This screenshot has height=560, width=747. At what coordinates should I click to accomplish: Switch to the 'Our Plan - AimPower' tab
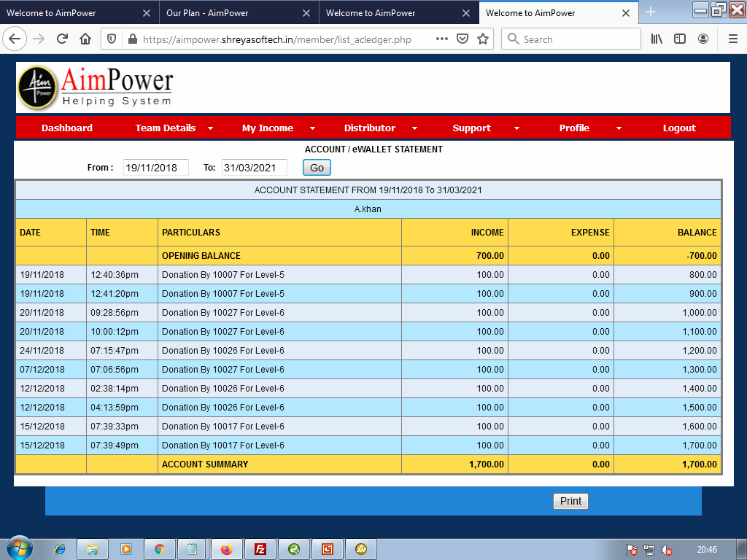click(239, 13)
